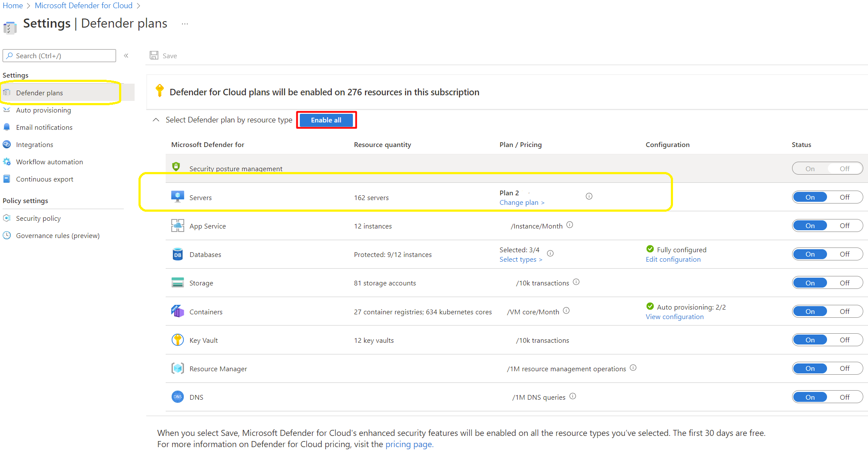Focus the Search (Ctrl+/) field
This screenshot has width=868, height=451.
[60, 56]
